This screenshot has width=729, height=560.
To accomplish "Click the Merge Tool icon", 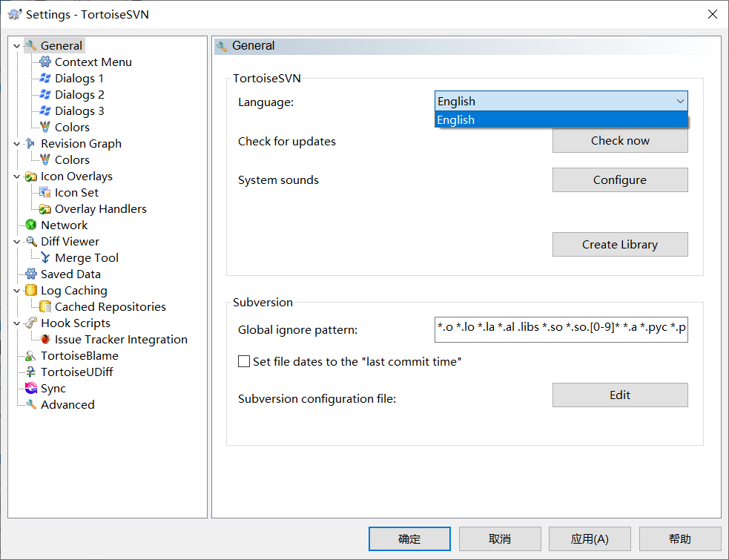I will point(45,257).
